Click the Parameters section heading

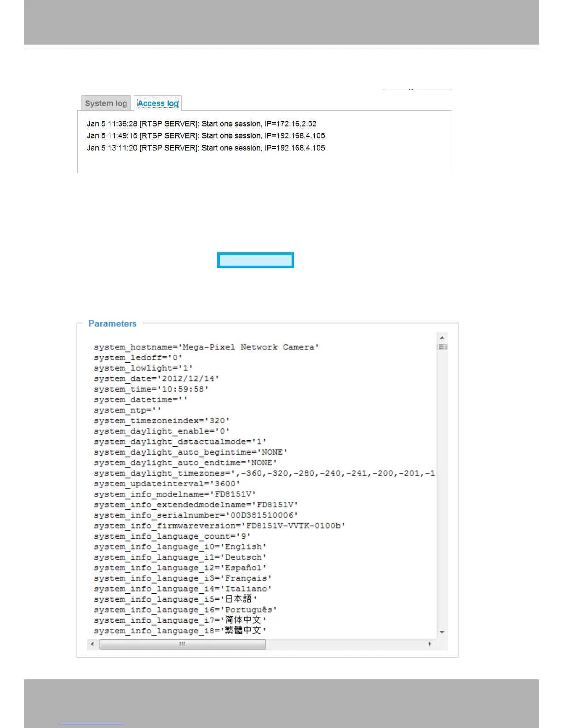coord(112,324)
